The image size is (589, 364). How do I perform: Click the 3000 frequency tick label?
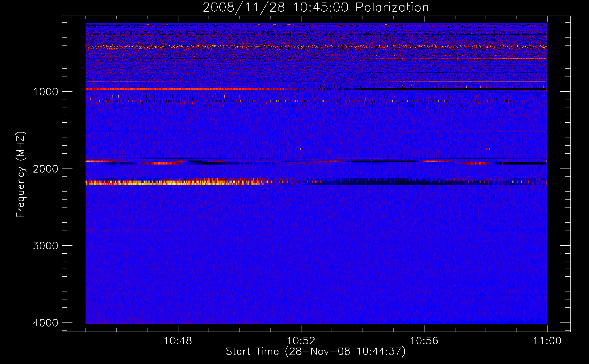[x=46, y=246]
